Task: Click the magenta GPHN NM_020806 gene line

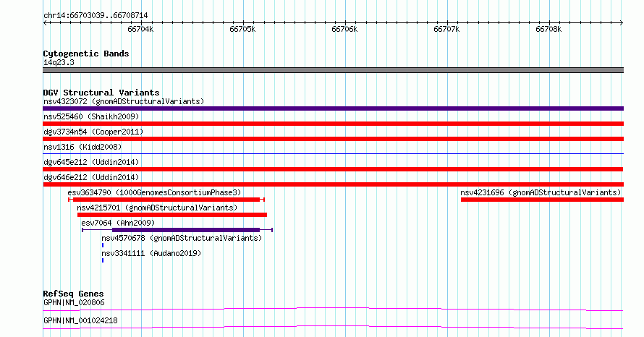Action: point(333,309)
